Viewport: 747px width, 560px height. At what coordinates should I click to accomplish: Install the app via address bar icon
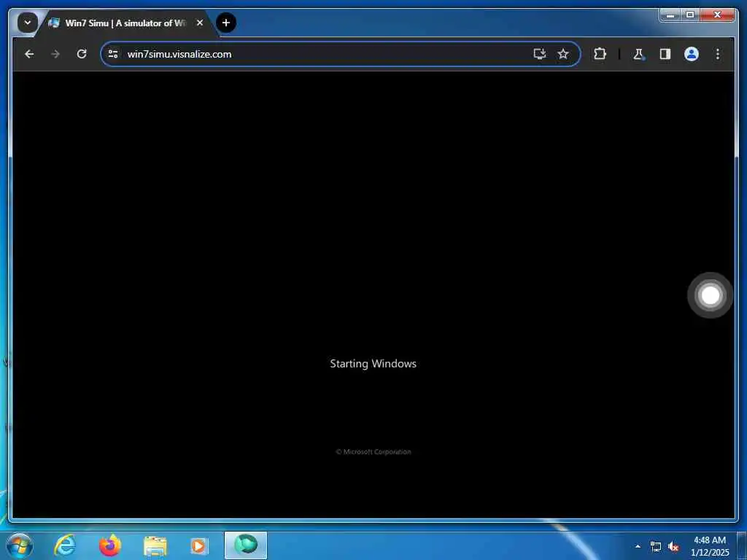coord(539,54)
